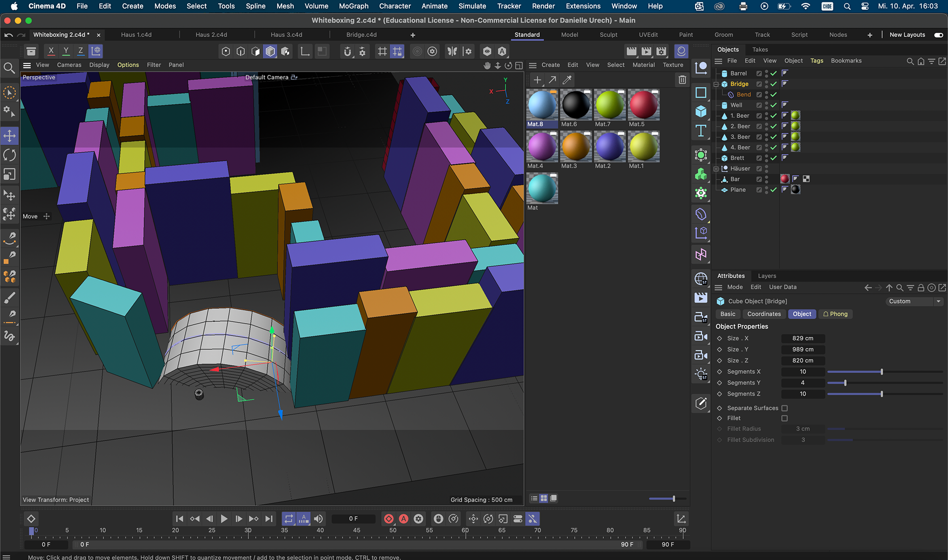Delete material using trash icon
Image resolution: width=948 pixels, height=560 pixels.
tap(682, 79)
